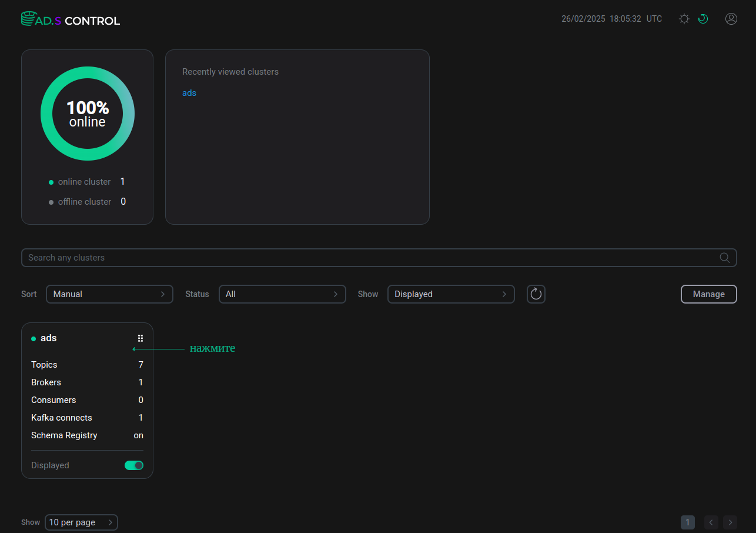
Task: Open the user profile icon
Action: (731, 19)
